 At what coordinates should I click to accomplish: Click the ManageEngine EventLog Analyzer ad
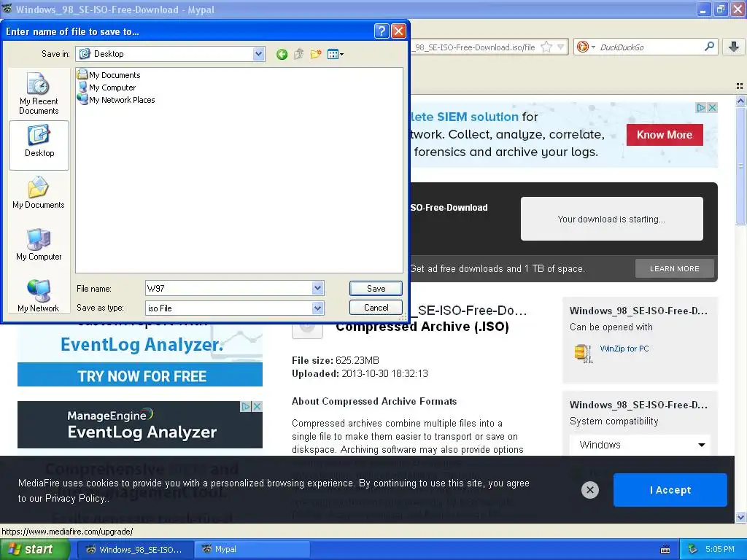pos(140,425)
